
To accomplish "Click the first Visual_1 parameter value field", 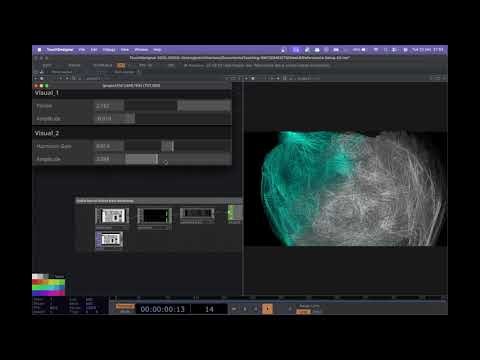I will coord(109,106).
